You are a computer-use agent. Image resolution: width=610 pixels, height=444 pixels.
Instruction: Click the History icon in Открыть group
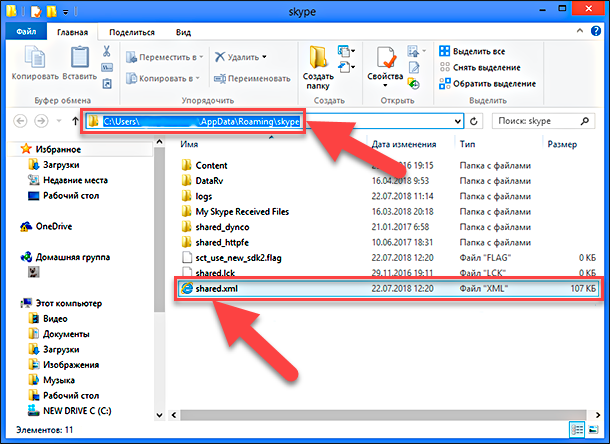point(414,83)
